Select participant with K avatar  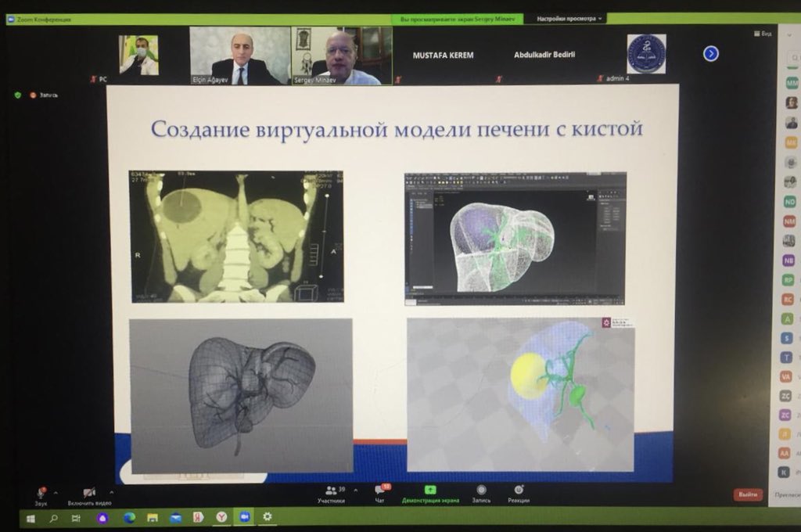pyautogui.click(x=784, y=473)
